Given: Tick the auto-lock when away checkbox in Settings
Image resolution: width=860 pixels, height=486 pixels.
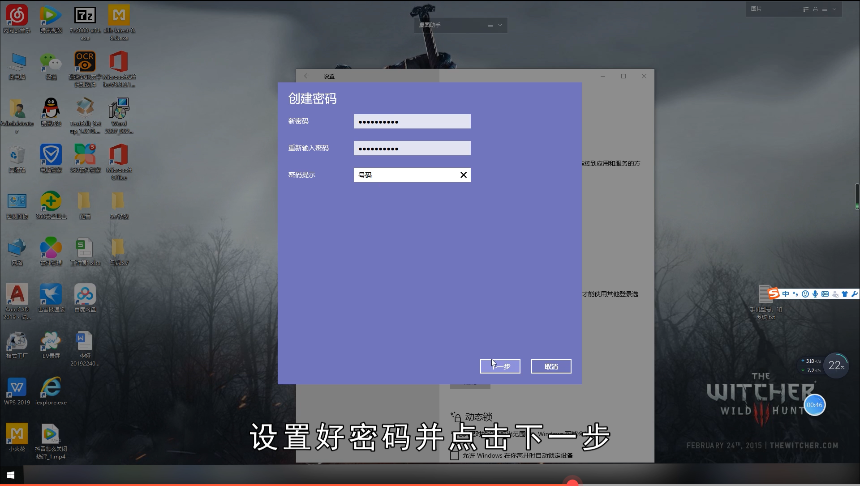Looking at the screenshot, I should 454,455.
